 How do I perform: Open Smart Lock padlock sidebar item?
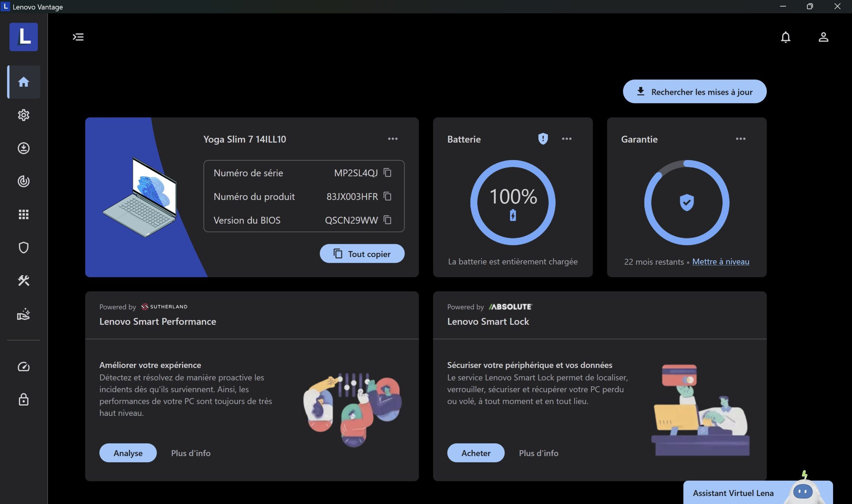[x=23, y=400]
